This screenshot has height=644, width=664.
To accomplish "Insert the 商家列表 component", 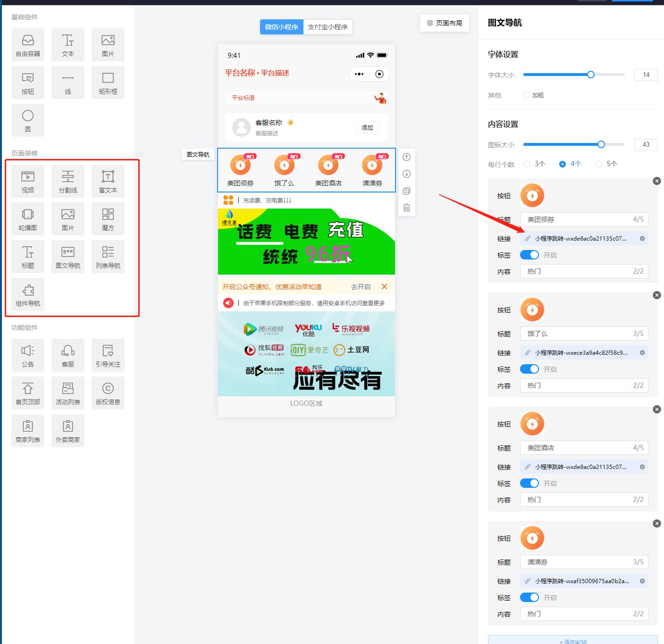I will click(x=28, y=431).
